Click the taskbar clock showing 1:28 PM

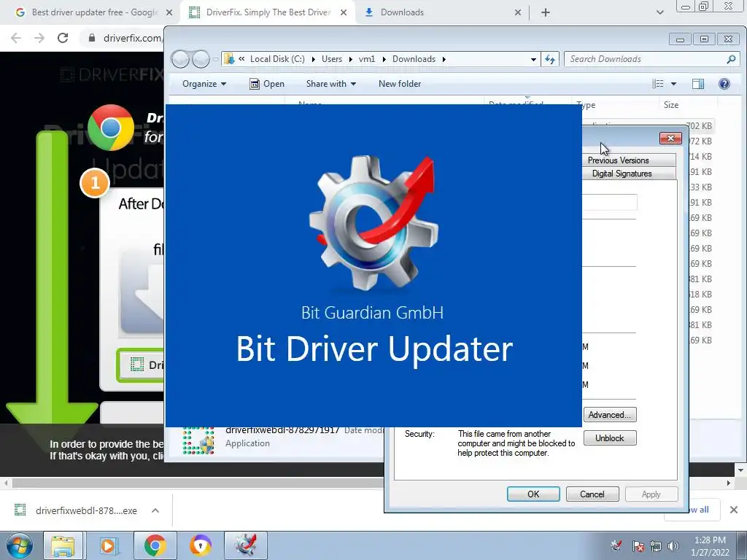tap(710, 545)
